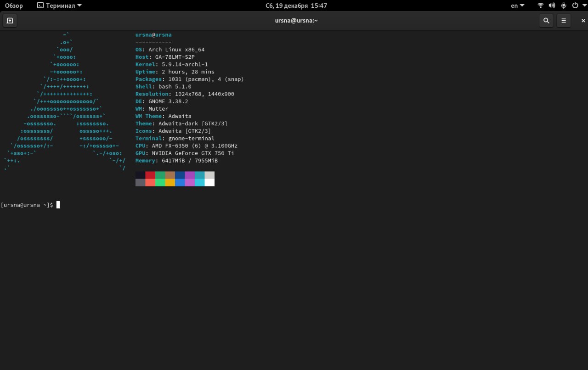588x370 pixels.
Task: Click the brown color block
Action: (170, 175)
